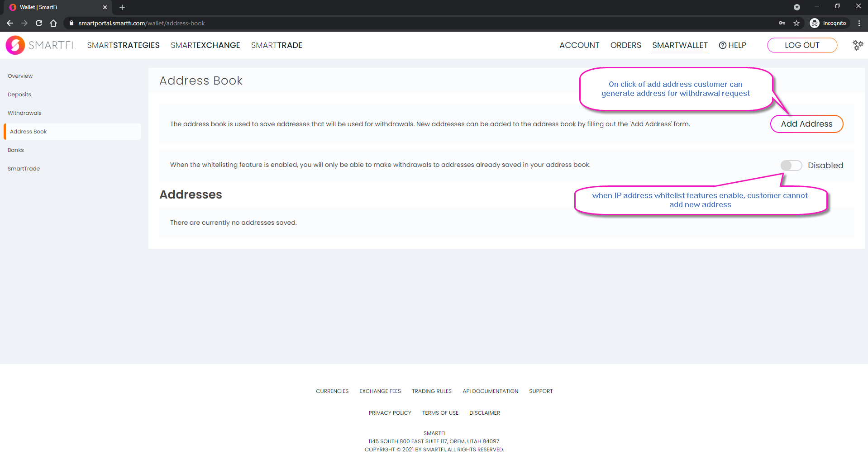Open API DOCUMENTATION footer link
This screenshot has width=868, height=469.
coord(491,391)
